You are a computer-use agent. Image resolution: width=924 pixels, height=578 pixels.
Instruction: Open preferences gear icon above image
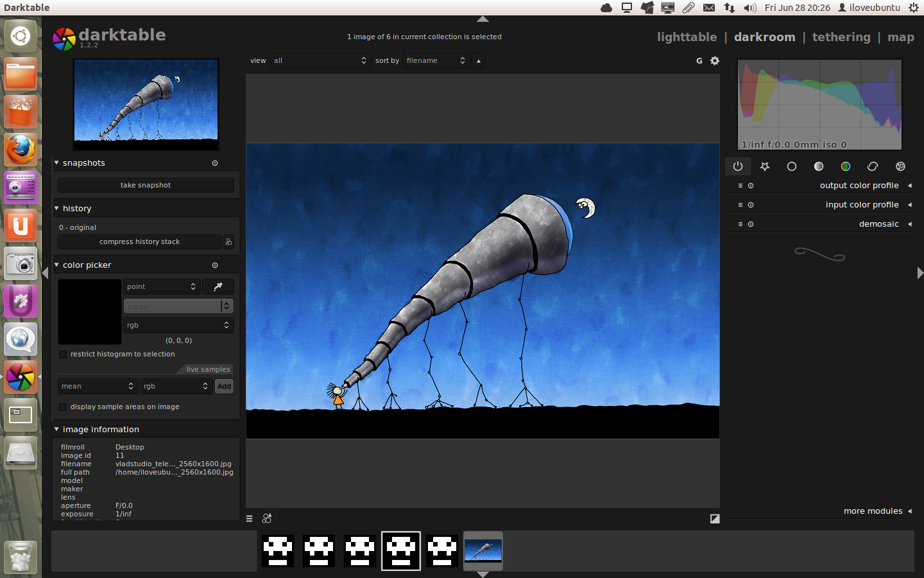coord(715,60)
